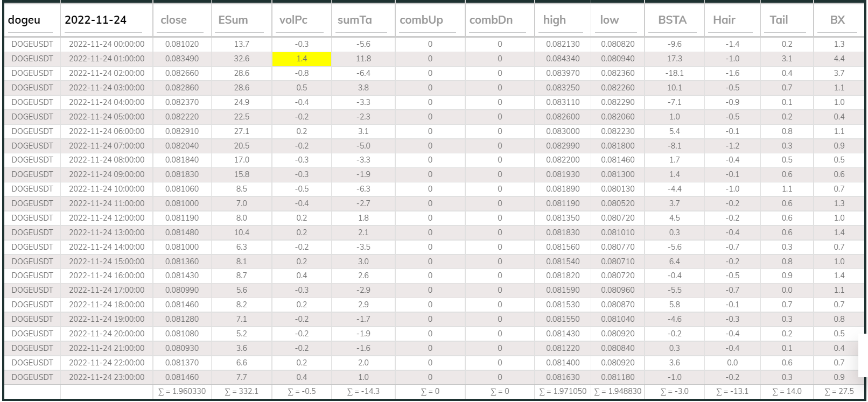Click BSTA value -18.1 in 02:00 row

click(x=674, y=73)
